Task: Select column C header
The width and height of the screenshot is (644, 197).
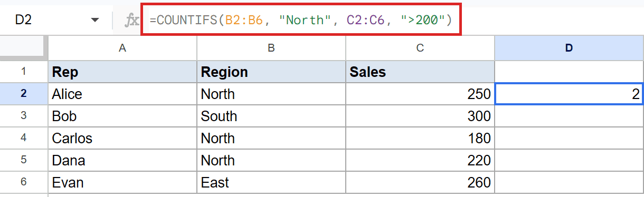Action: (420, 48)
